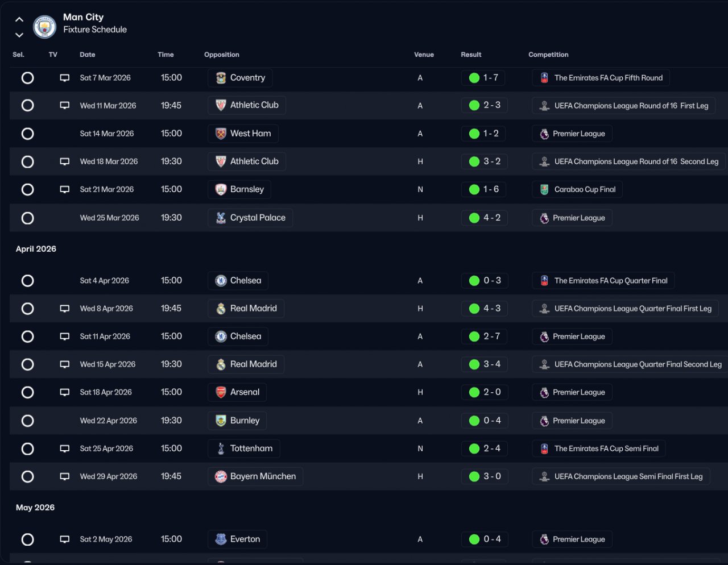Click the West Ham club crest
The width and height of the screenshot is (728, 565).
click(x=221, y=134)
